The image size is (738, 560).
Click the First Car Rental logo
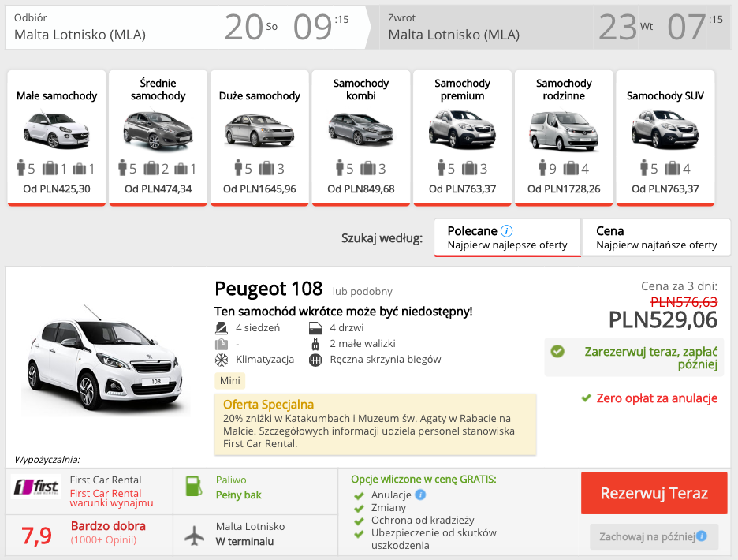[36, 487]
